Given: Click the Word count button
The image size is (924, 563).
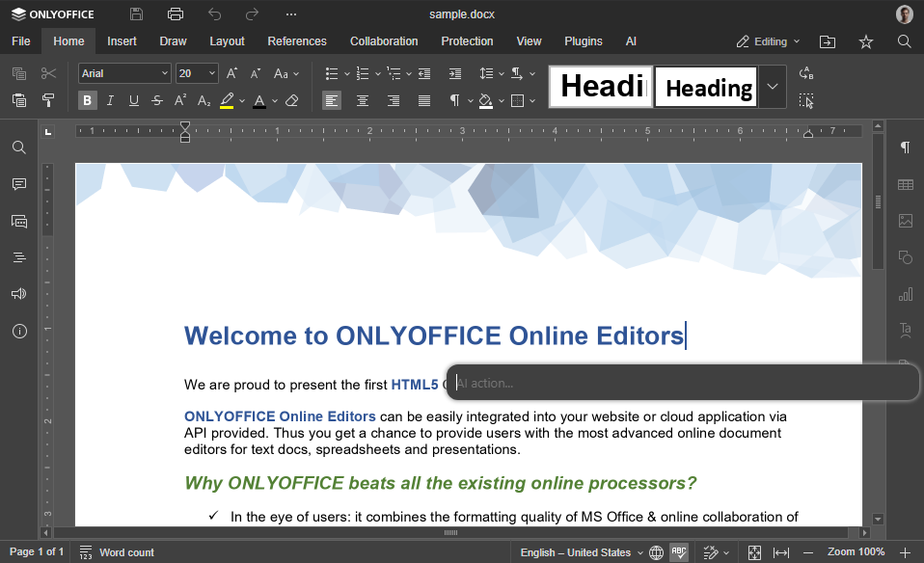Looking at the screenshot, I should click(x=117, y=552).
